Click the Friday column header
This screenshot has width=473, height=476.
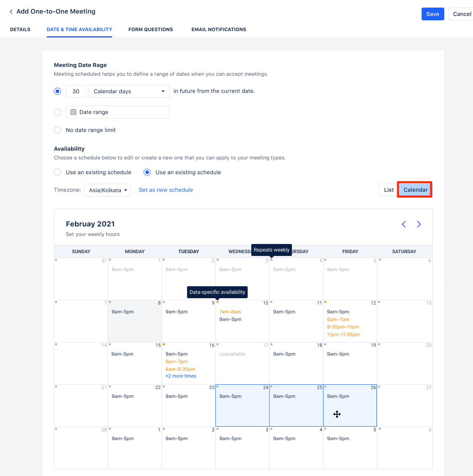coord(350,252)
